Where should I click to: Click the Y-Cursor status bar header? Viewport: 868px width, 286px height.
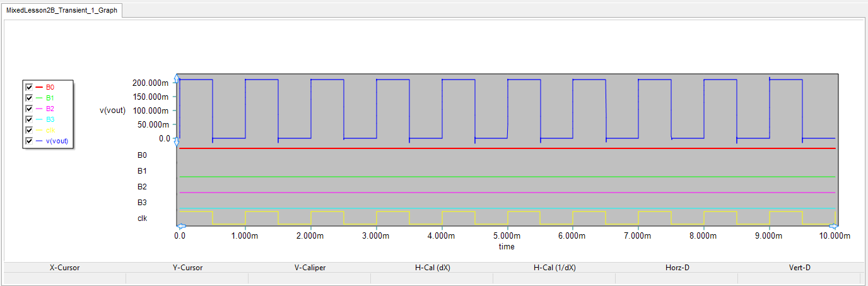point(187,268)
